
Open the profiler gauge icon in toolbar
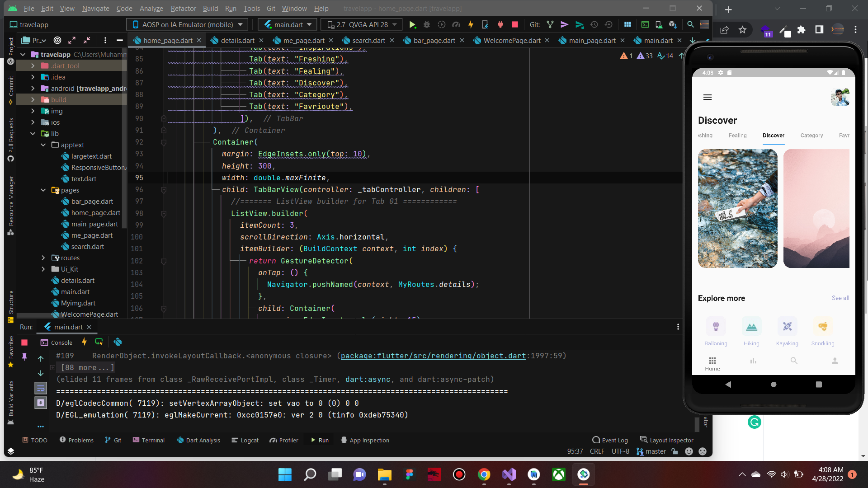(x=456, y=25)
